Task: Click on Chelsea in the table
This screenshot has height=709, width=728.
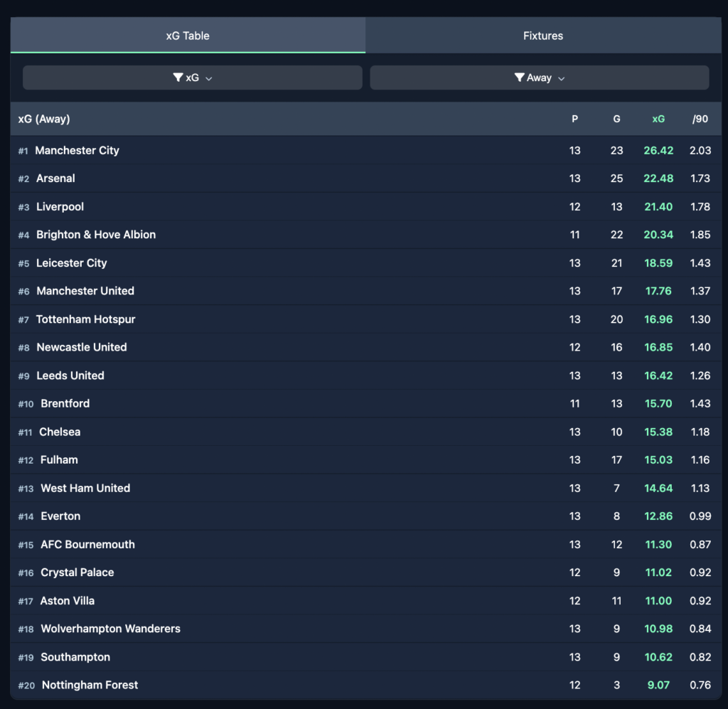Action: 60,432
